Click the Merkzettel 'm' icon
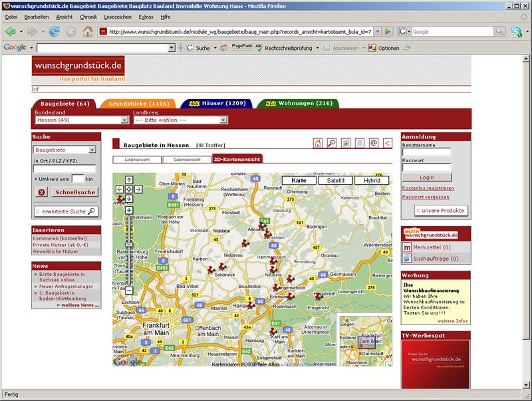This screenshot has width=532, height=401. (x=407, y=247)
